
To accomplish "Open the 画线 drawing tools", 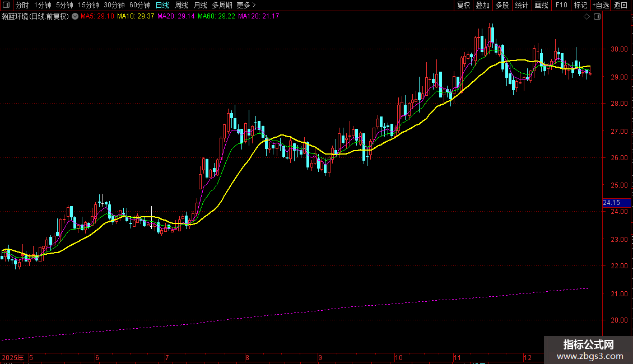I will click(541, 5).
